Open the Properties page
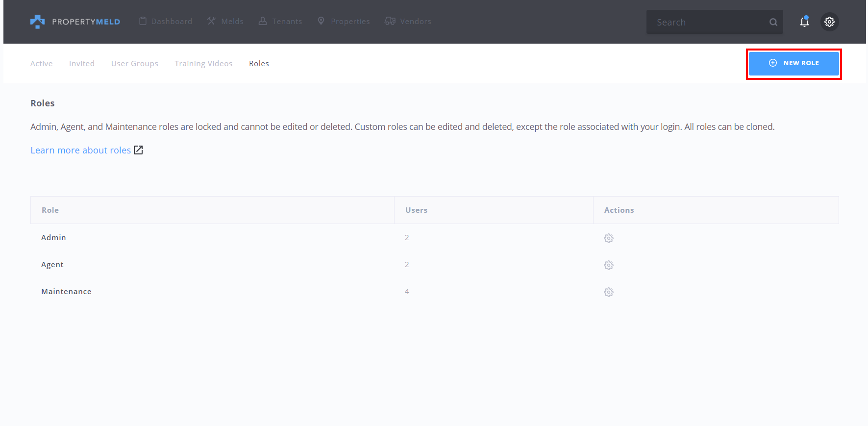 point(344,22)
